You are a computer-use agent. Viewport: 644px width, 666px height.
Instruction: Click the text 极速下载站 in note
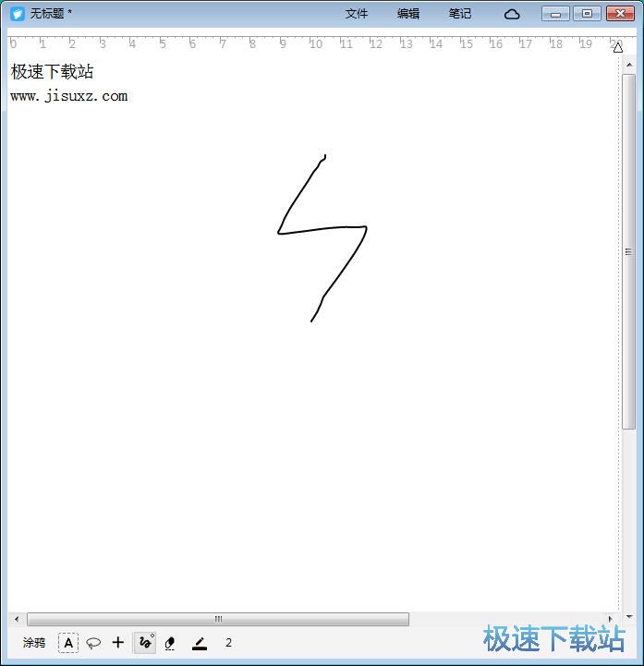pyautogui.click(x=52, y=71)
